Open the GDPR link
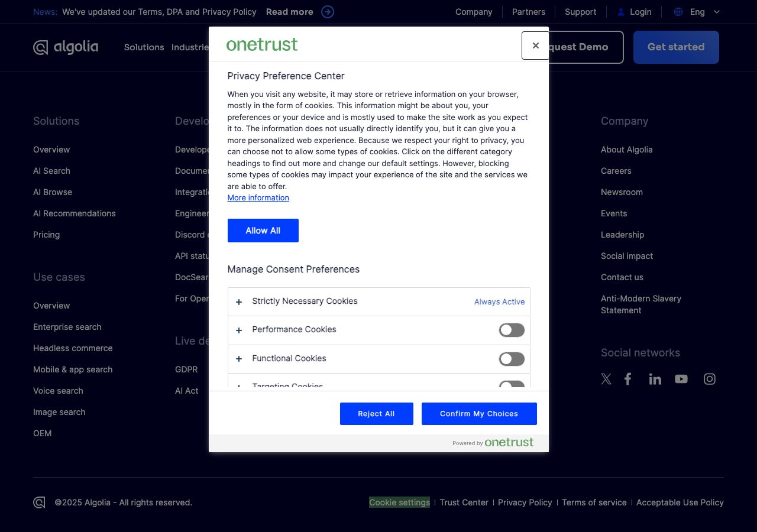Screen dimensions: 757x532 (186, 369)
